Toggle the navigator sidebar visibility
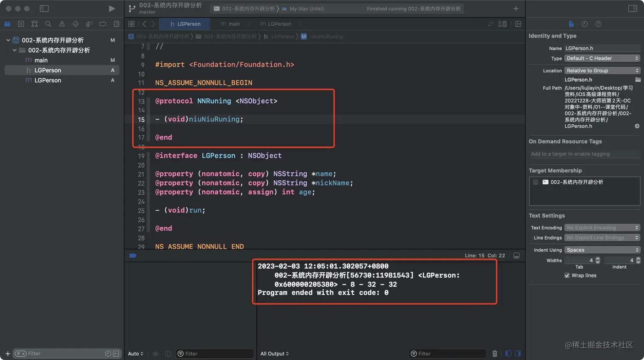 [x=44, y=9]
